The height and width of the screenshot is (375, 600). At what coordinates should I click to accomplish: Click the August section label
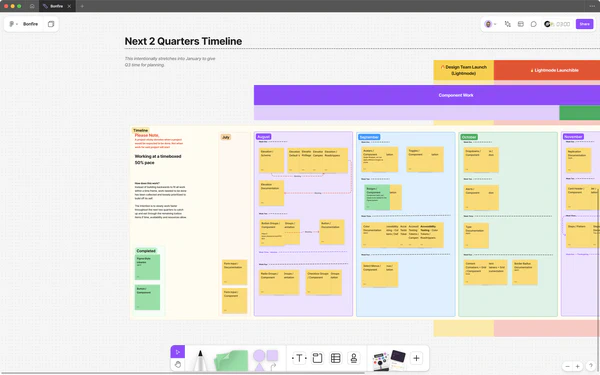point(263,137)
